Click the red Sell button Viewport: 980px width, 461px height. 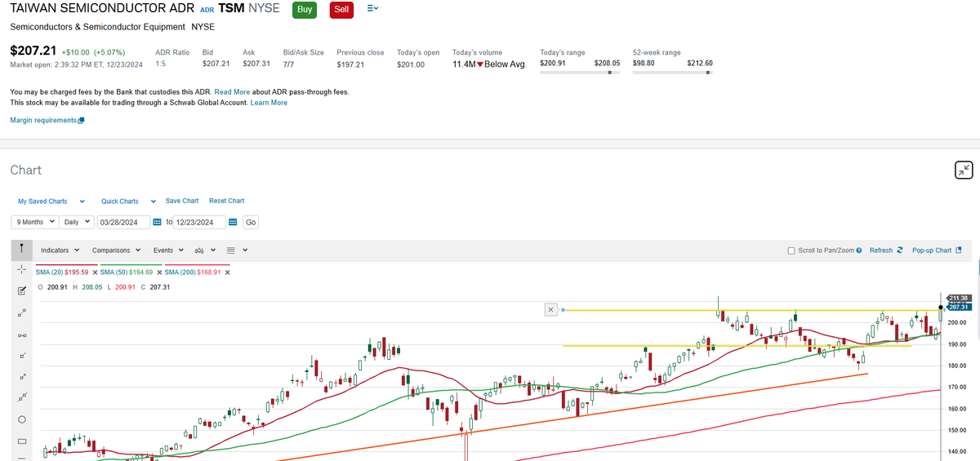(x=342, y=9)
